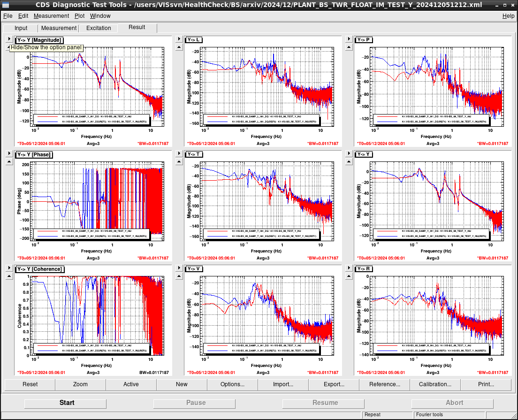The width and height of the screenshot is (518, 420).
Task: Open the Measurement menu
Action: [51, 16]
